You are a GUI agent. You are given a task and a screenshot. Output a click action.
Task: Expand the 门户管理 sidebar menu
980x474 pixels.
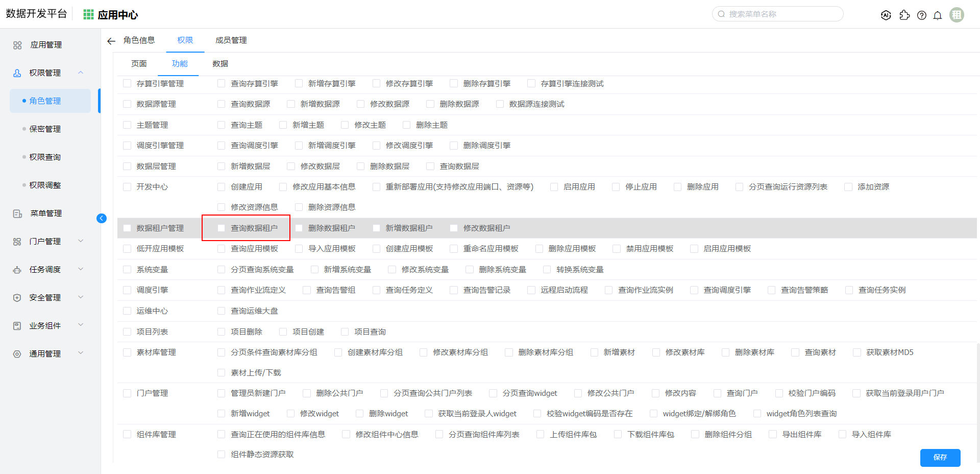(x=81, y=241)
